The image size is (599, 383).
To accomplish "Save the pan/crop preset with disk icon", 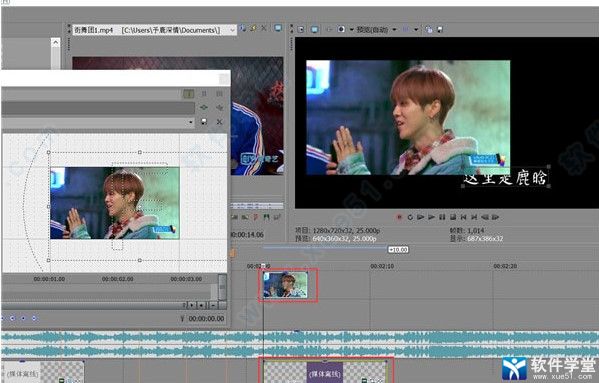I will click(204, 121).
